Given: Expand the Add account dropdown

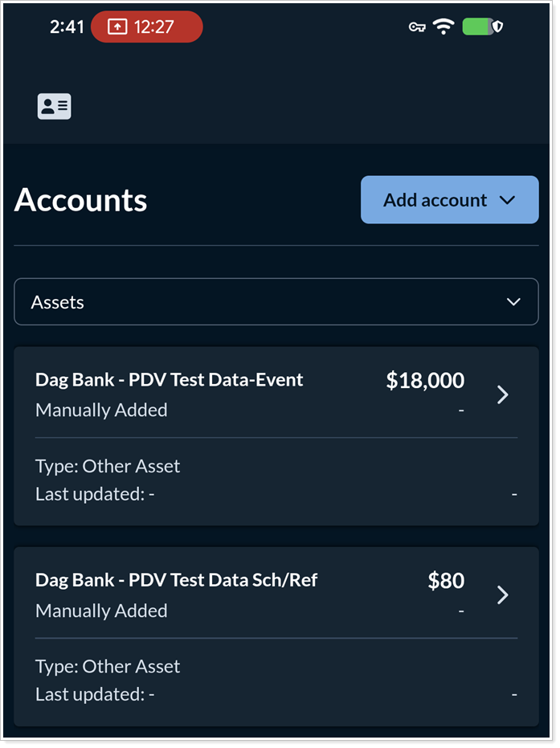Looking at the screenshot, I should [448, 200].
